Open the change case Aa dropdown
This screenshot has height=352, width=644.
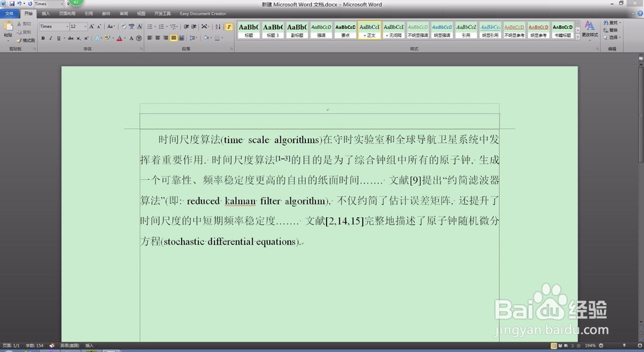(111, 26)
